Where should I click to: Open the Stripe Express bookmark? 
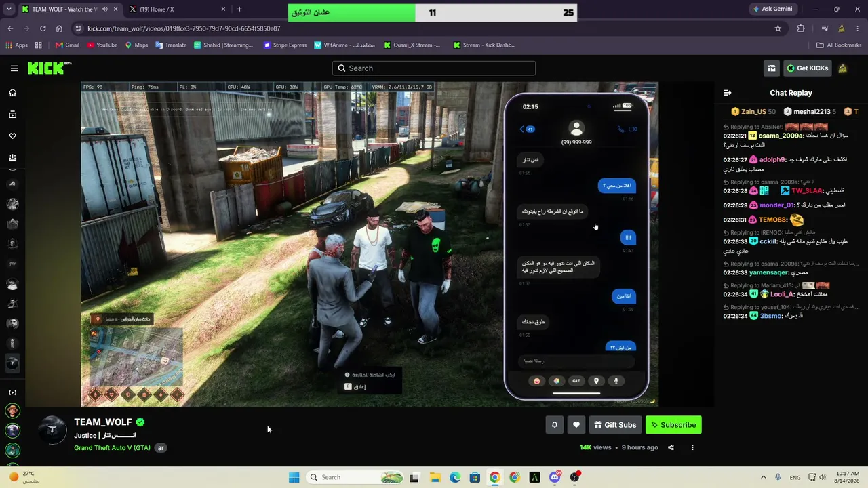click(285, 45)
